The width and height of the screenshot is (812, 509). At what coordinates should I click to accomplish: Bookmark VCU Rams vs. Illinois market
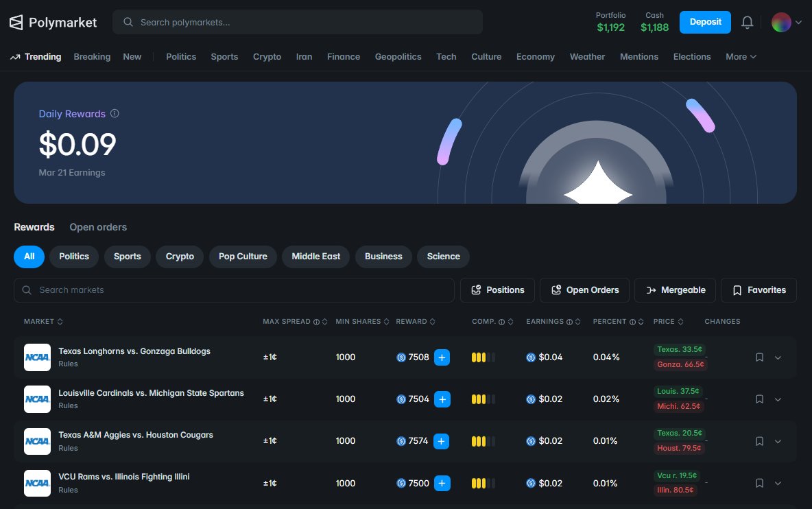tap(759, 483)
